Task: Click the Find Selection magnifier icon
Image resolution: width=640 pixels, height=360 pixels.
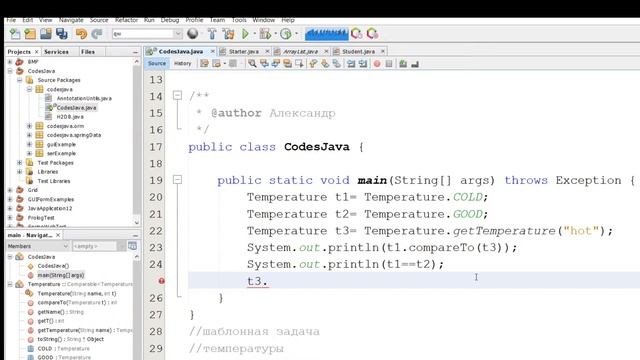Action: pyautogui.click(x=252, y=64)
